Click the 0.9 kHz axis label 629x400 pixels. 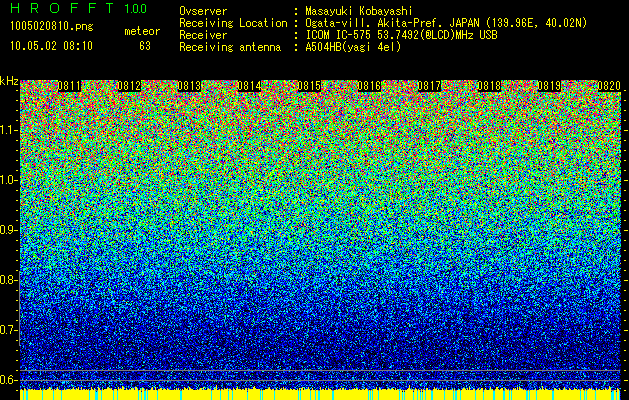8,230
